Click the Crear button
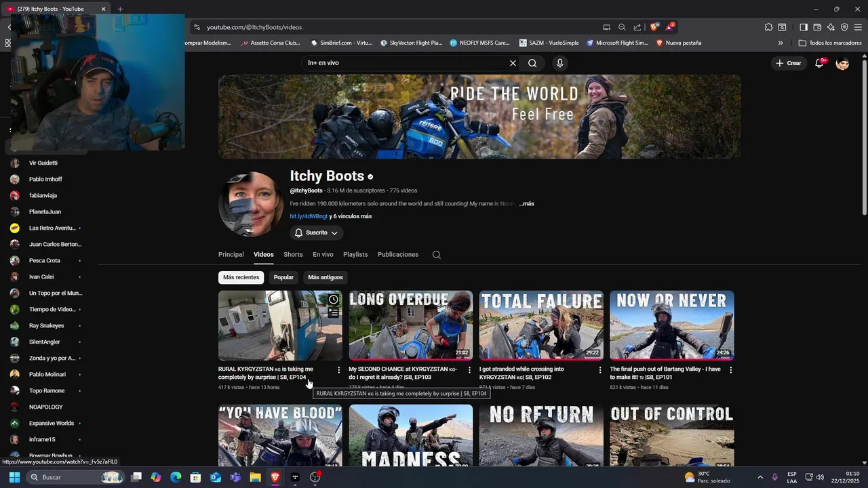This screenshot has width=868, height=488. click(789, 63)
